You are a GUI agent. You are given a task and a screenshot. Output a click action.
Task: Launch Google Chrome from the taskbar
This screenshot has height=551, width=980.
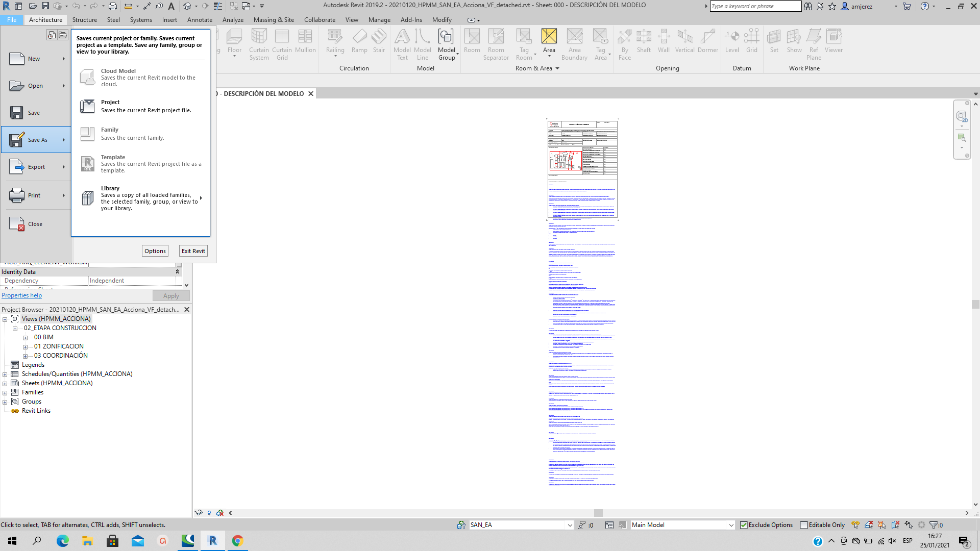[x=237, y=541]
